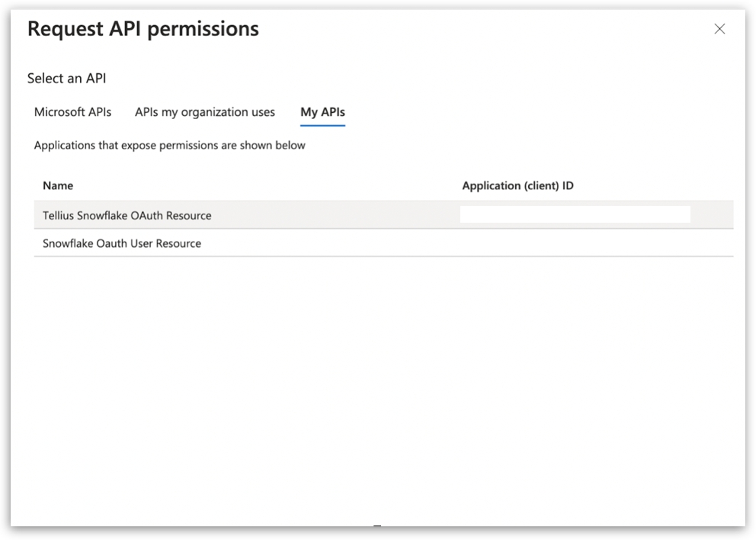
Task: Click the 'Applications that expose permissions' description text
Action: [169, 145]
